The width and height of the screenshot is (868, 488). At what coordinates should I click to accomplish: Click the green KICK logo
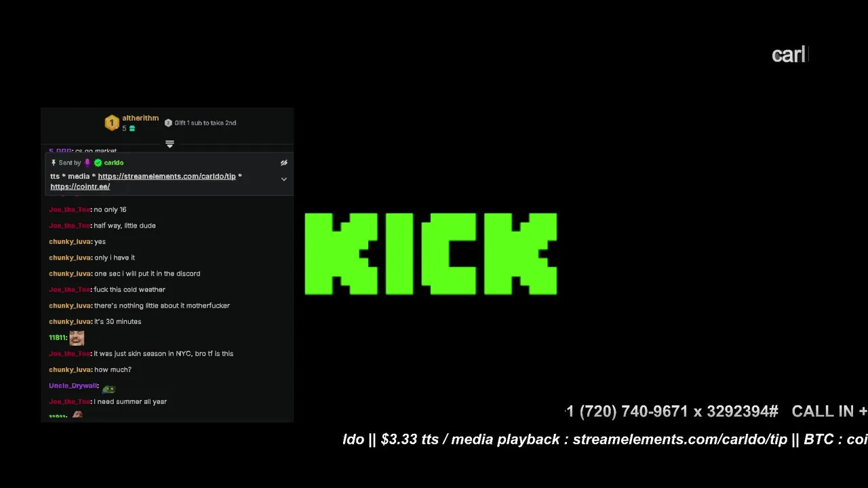[431, 254]
